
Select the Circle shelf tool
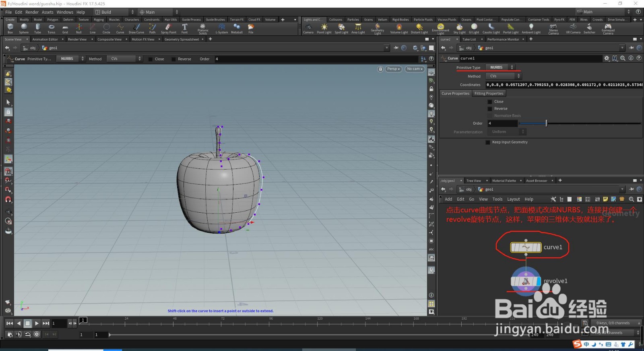coord(106,28)
